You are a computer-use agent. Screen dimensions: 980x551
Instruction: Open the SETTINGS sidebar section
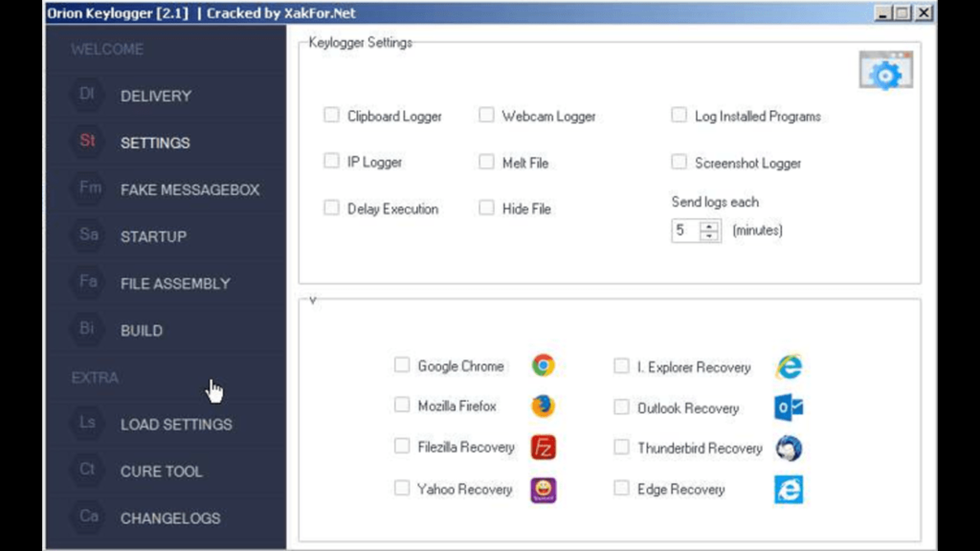[155, 143]
